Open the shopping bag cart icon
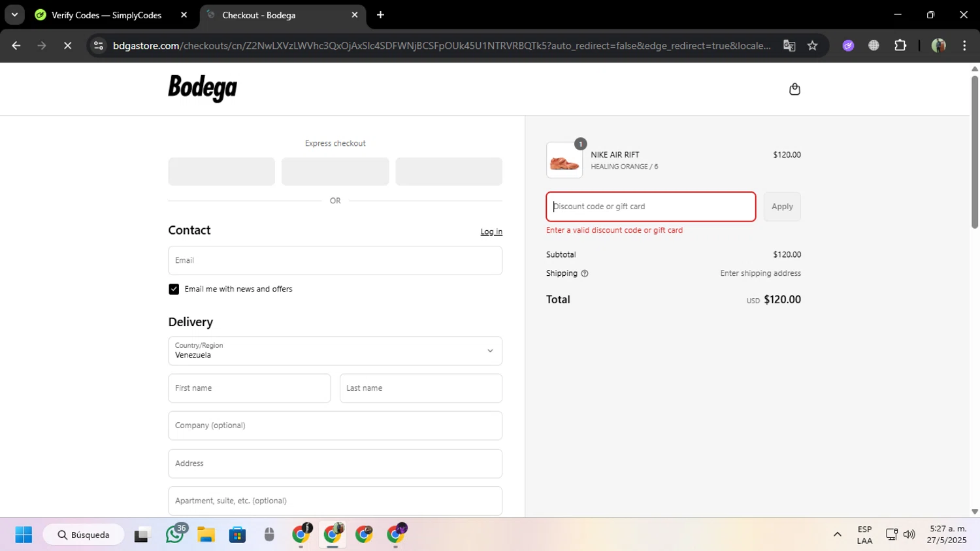Viewport: 980px width, 551px height. click(x=794, y=89)
